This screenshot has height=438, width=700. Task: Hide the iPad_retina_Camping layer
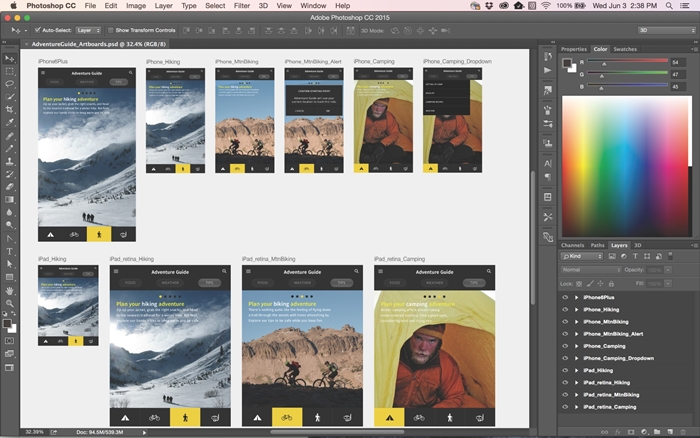pyautogui.click(x=565, y=407)
